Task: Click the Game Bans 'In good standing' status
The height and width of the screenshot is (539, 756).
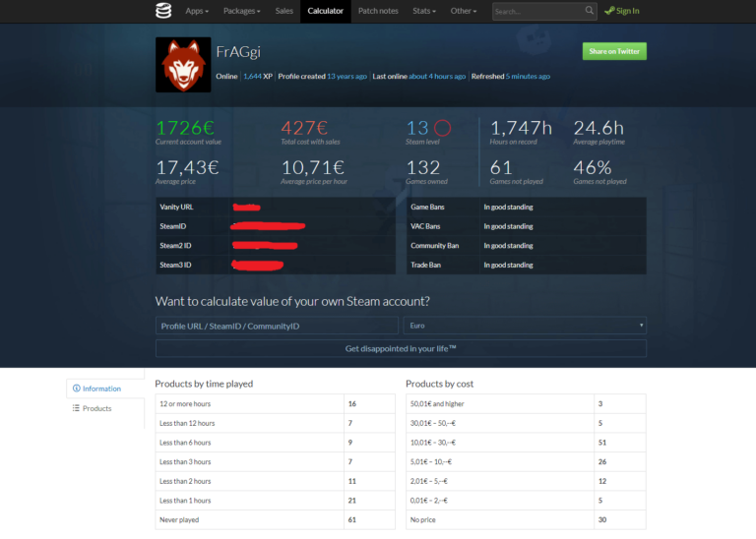Action: pyautogui.click(x=508, y=207)
